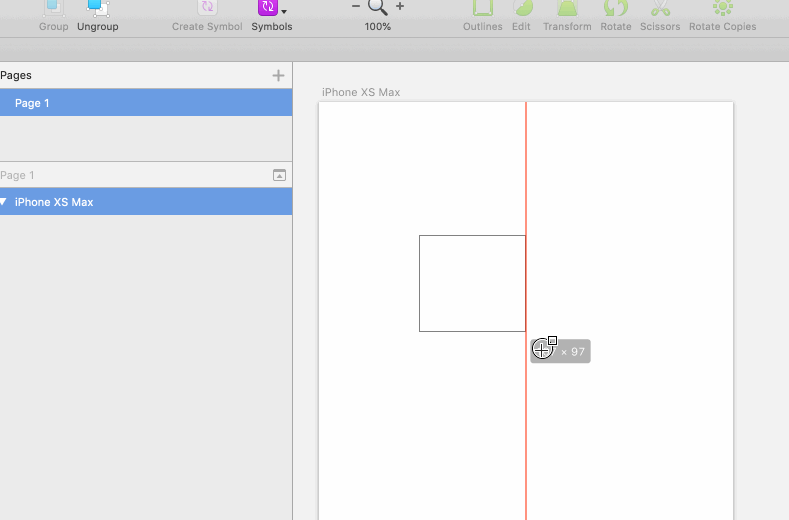789x520 pixels.
Task: Click the Rotate Copies icon
Action: coord(722,8)
